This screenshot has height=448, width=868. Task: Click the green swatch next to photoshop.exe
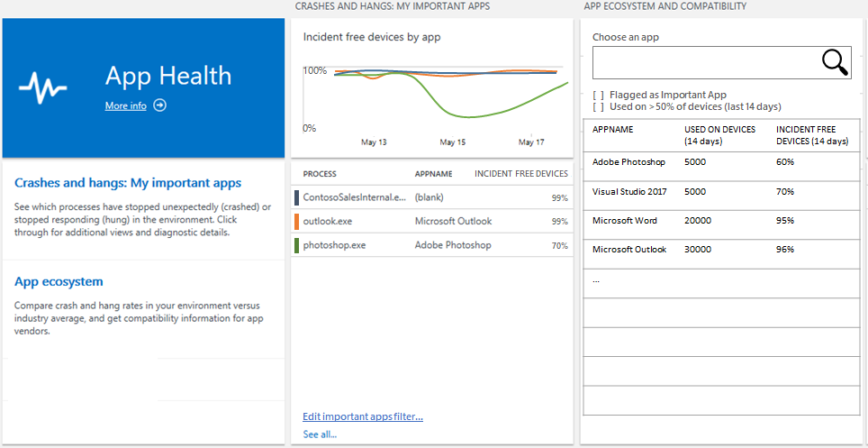[296, 245]
